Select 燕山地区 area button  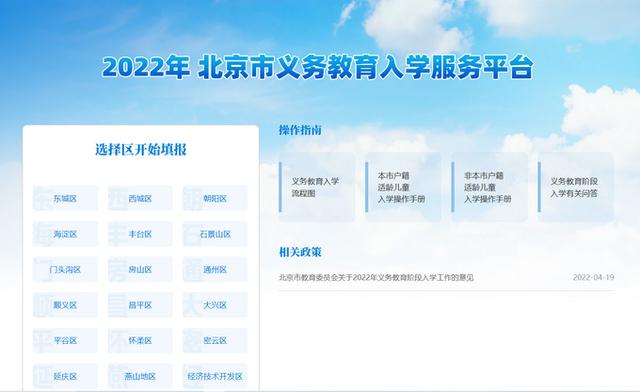point(140,376)
